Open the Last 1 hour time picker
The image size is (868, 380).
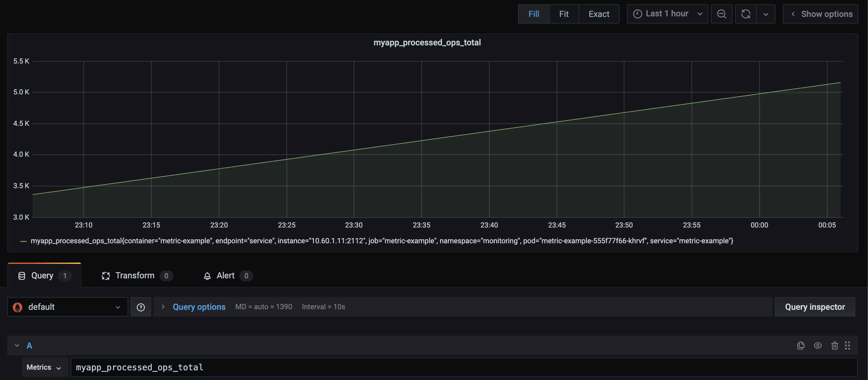[667, 14]
